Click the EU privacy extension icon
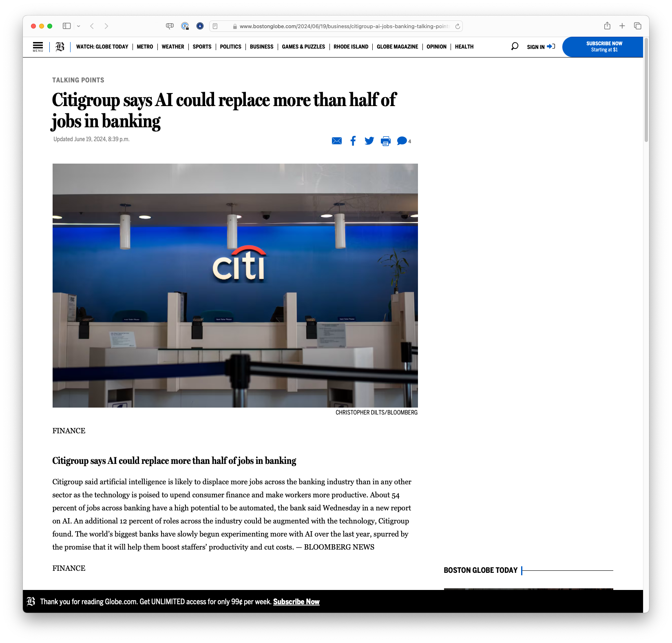The height and width of the screenshot is (643, 672). [x=200, y=26]
